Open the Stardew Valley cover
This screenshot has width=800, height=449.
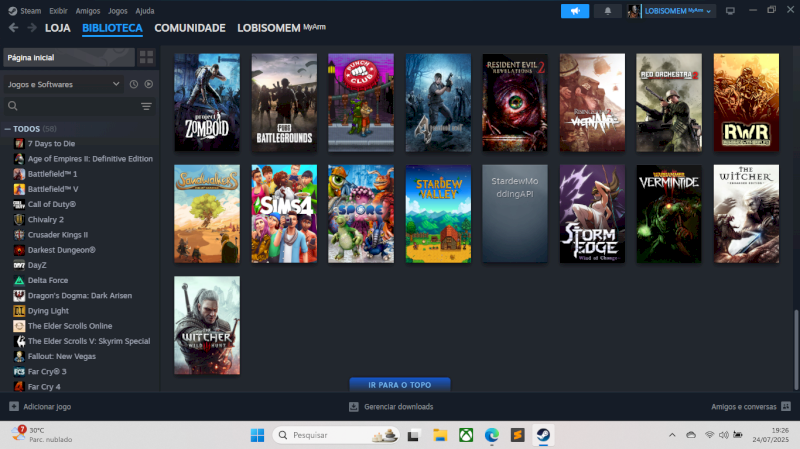pyautogui.click(x=438, y=213)
